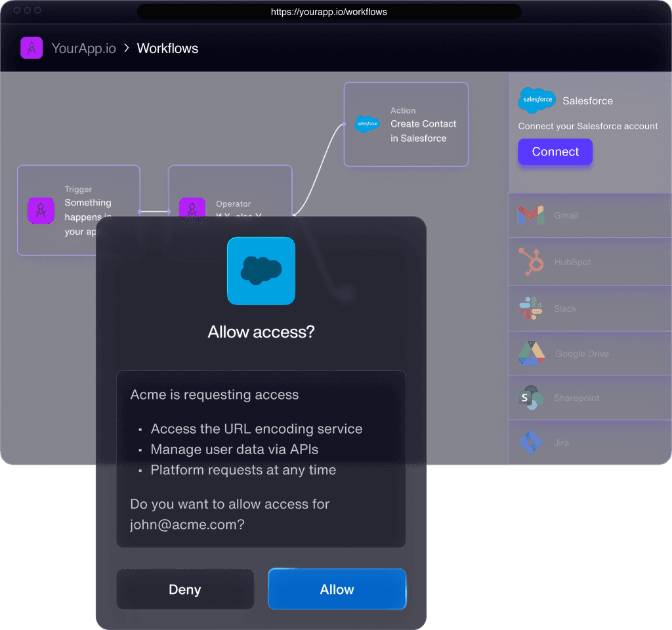Choose the Slack icon
The width and height of the screenshot is (672, 630).
530,308
